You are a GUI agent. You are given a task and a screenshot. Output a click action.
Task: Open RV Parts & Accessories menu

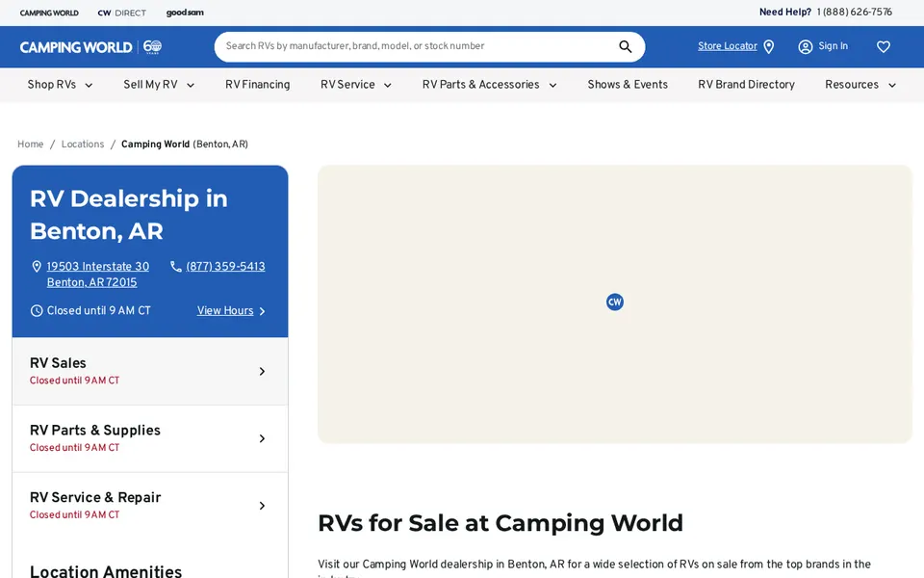click(481, 85)
